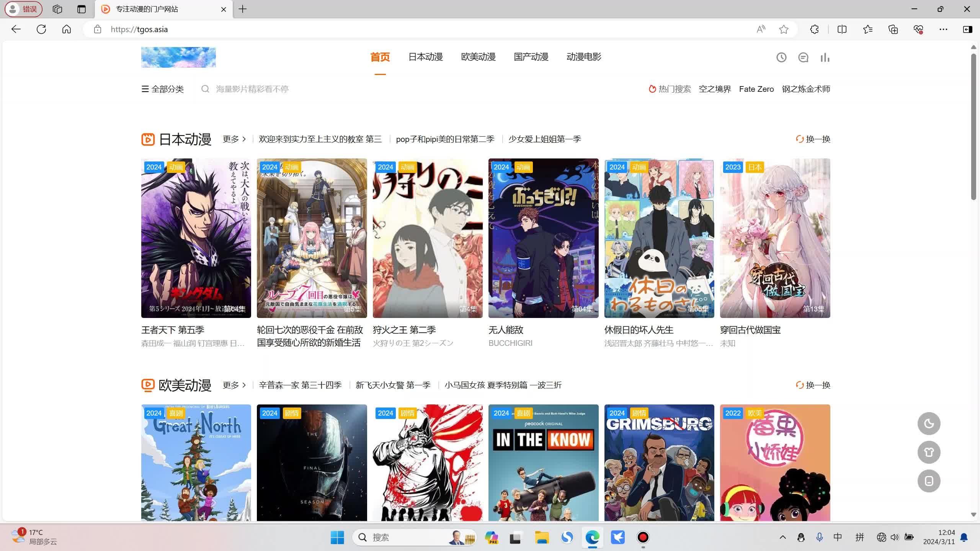
Task: Open the Great North poster
Action: [196, 463]
